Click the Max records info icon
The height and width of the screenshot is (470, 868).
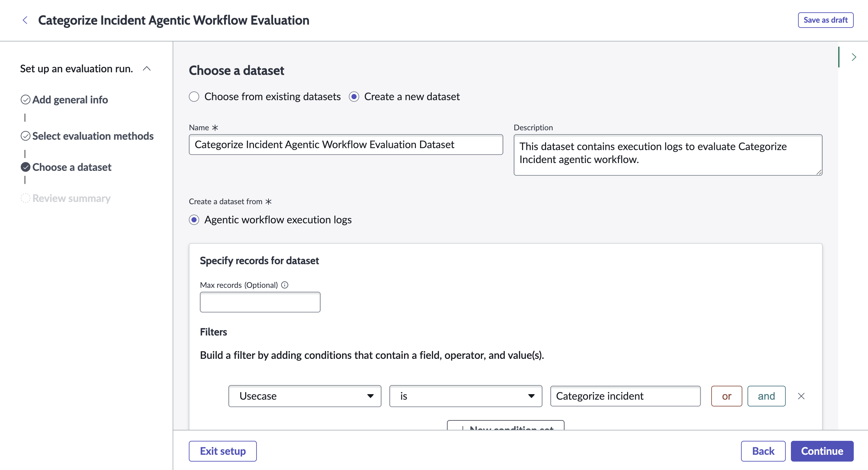click(x=285, y=285)
